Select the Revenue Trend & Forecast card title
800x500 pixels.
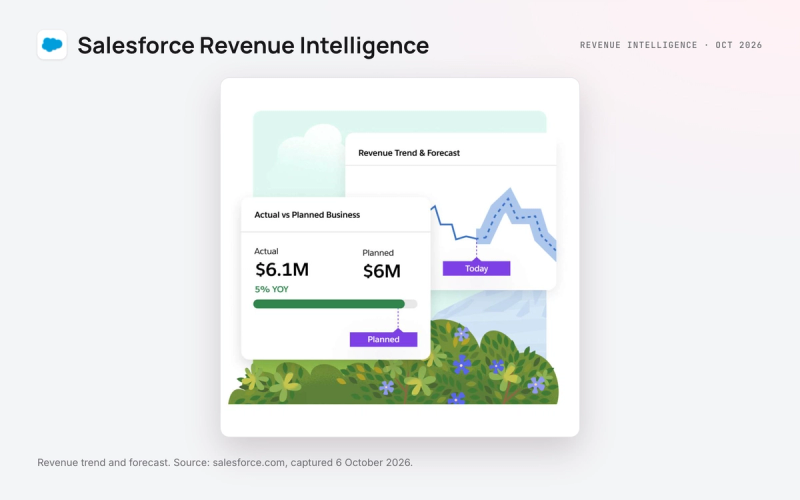pos(409,153)
